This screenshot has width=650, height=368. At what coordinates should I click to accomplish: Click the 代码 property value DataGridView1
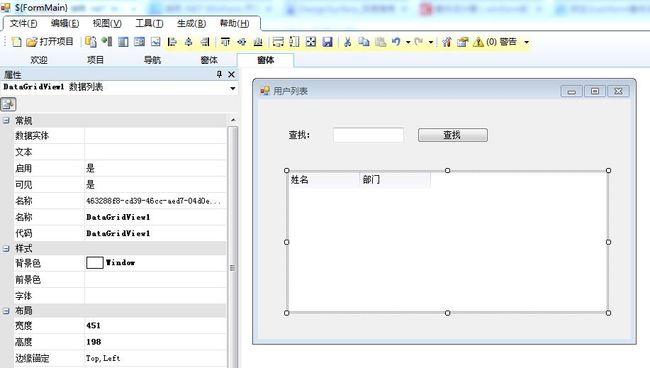155,233
